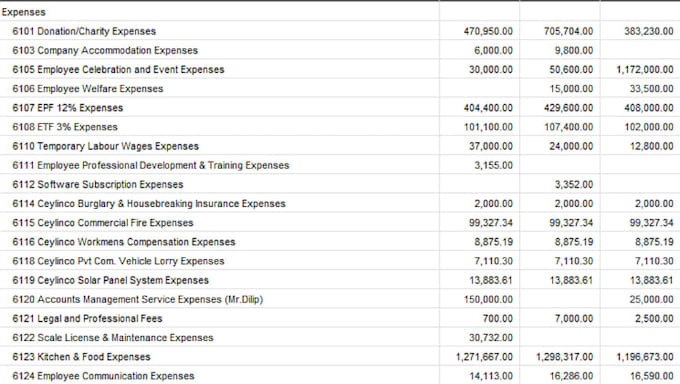
Task: Open account 6106 Employee Welfare Expenses
Action: point(88,89)
